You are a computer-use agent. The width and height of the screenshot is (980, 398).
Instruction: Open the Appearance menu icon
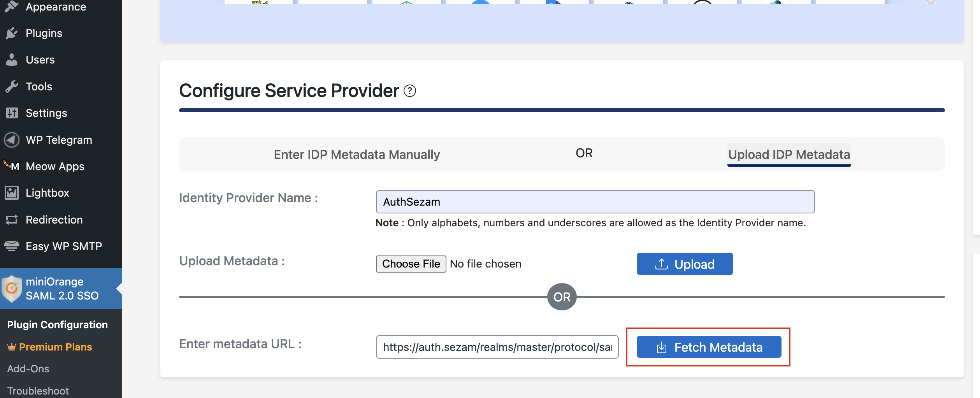point(12,6)
